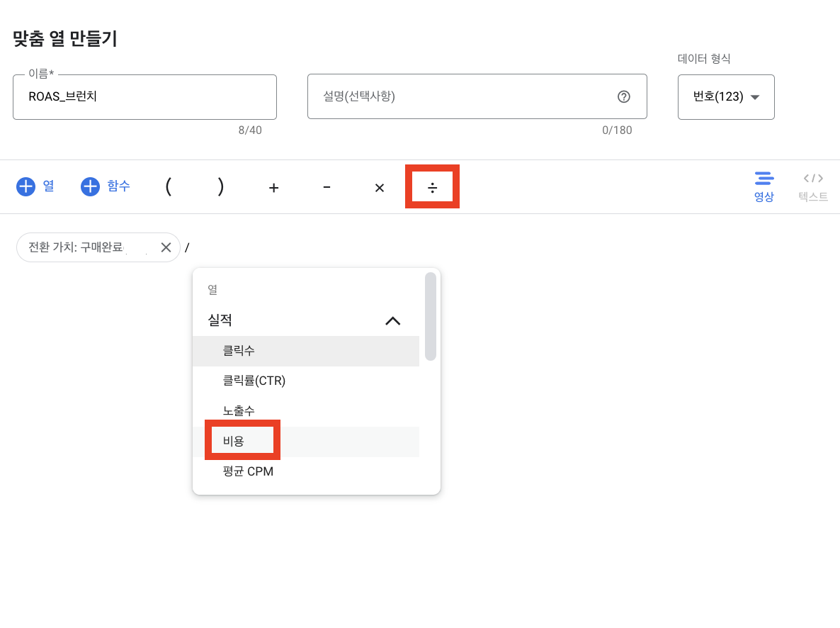Click the help question mark on description field

coord(623,96)
